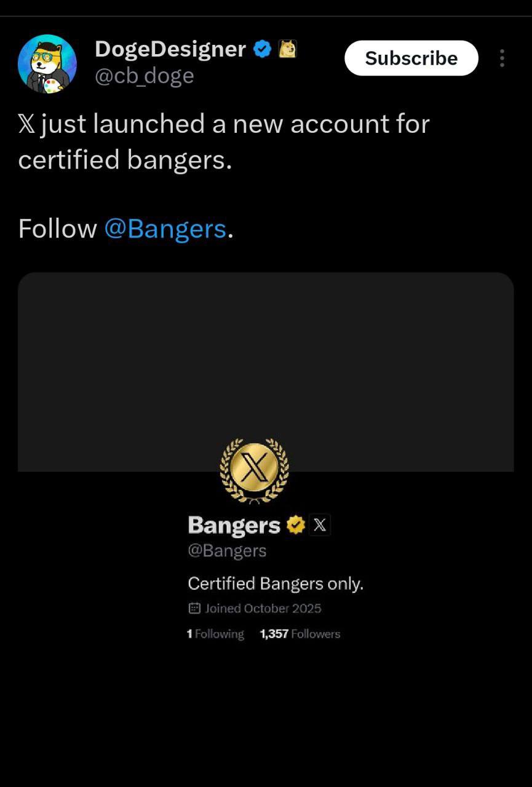Click the "Certified Bangers only." bio text

click(276, 583)
